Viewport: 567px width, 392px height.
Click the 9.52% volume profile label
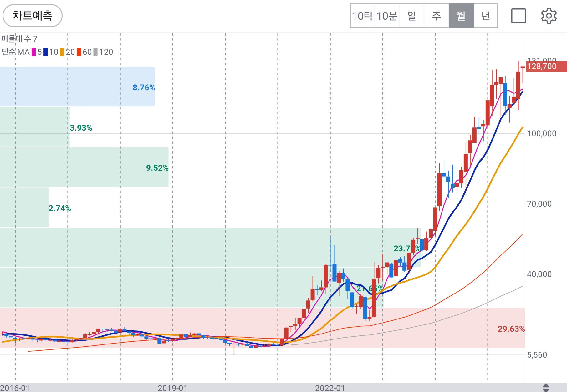[157, 168]
